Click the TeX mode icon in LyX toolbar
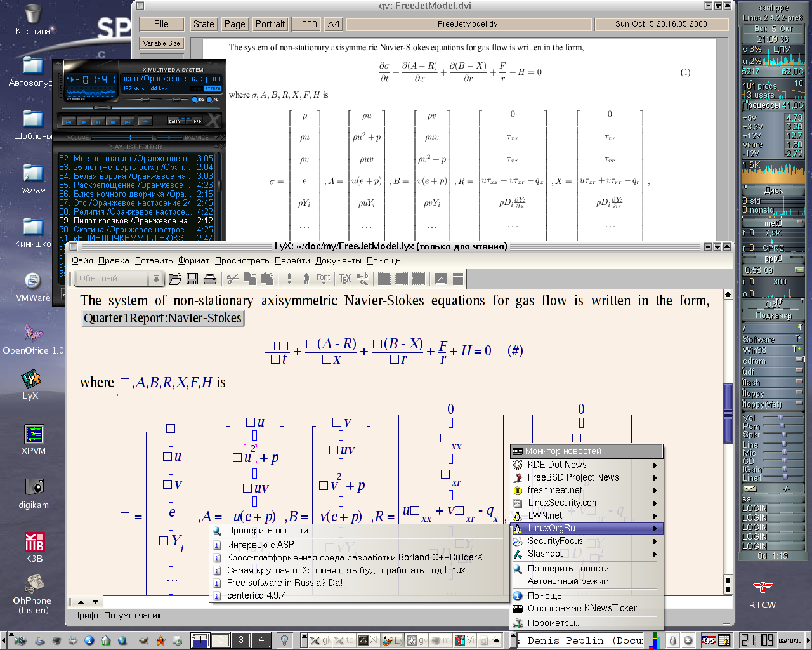The width and height of the screenshot is (812, 650). click(344, 279)
